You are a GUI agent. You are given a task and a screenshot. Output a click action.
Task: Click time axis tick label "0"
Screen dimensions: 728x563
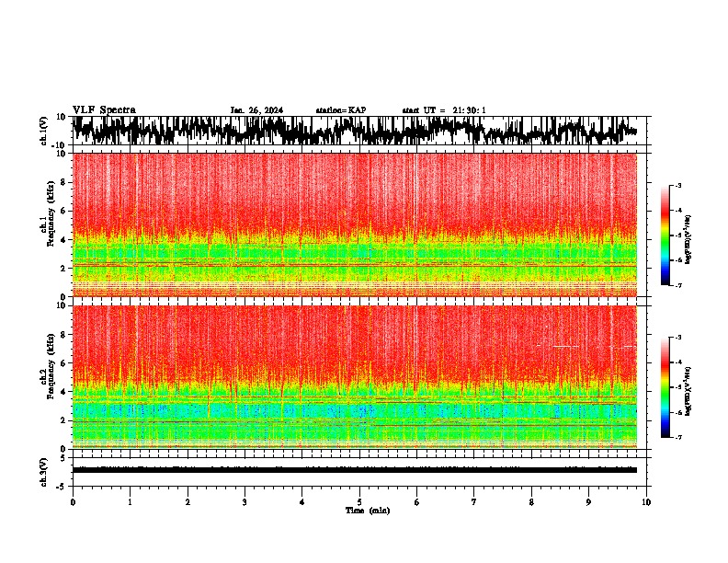(73, 502)
